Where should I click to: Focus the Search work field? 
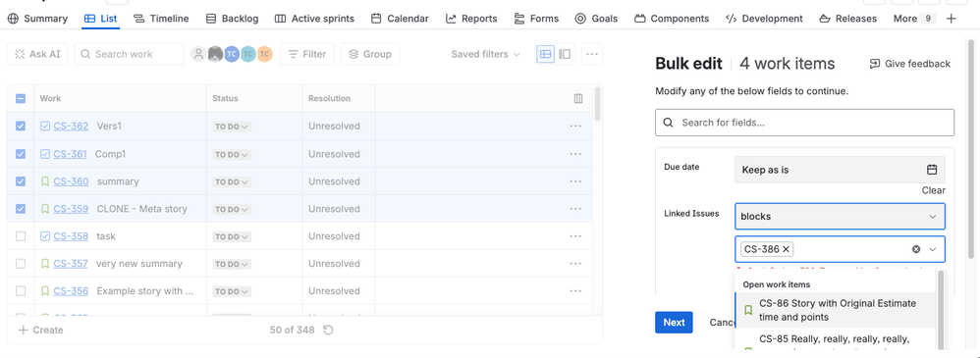point(129,54)
